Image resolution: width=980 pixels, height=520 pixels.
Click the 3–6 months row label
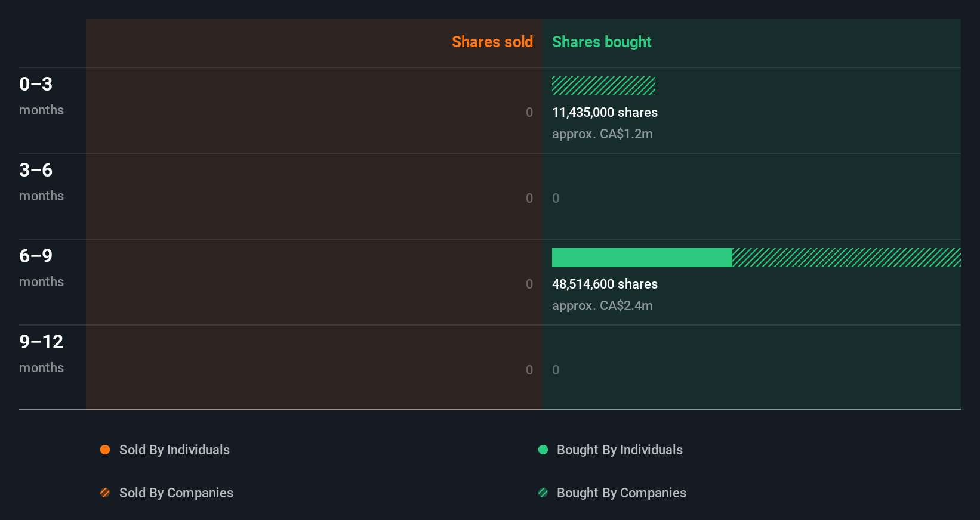click(x=41, y=182)
